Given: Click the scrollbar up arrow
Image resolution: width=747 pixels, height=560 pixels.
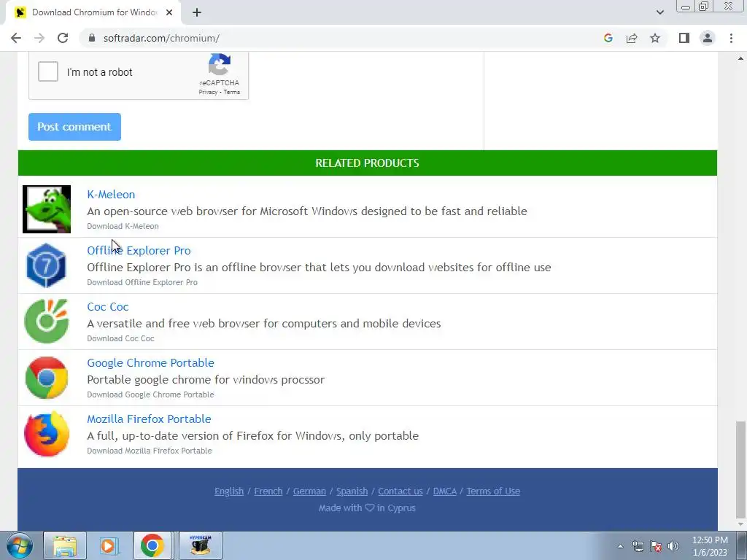Looking at the screenshot, I should click(x=740, y=58).
